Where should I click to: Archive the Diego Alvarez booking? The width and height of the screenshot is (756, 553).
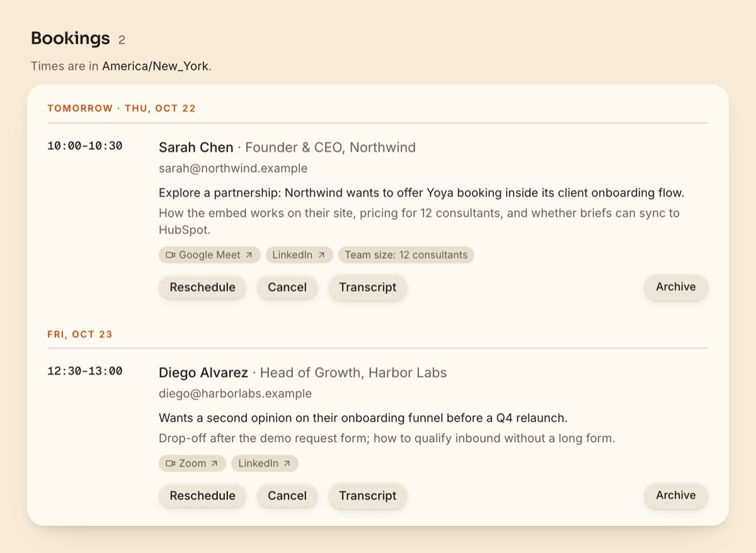676,495
